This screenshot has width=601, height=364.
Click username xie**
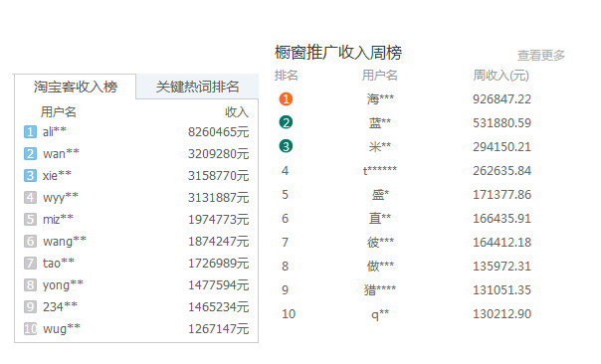point(57,175)
